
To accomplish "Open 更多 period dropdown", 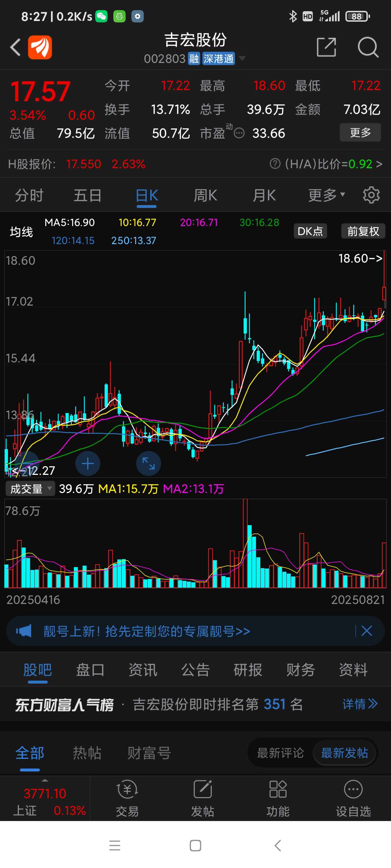I will tap(327, 195).
